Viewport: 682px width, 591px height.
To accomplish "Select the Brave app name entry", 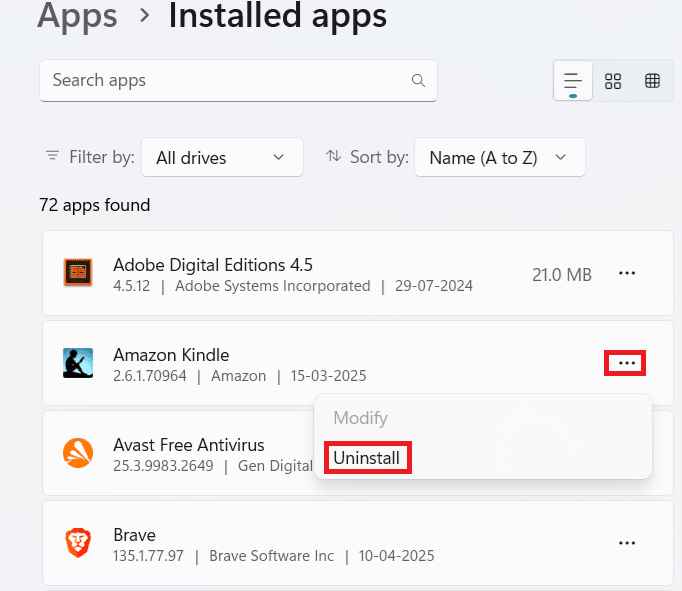I will [x=135, y=534].
